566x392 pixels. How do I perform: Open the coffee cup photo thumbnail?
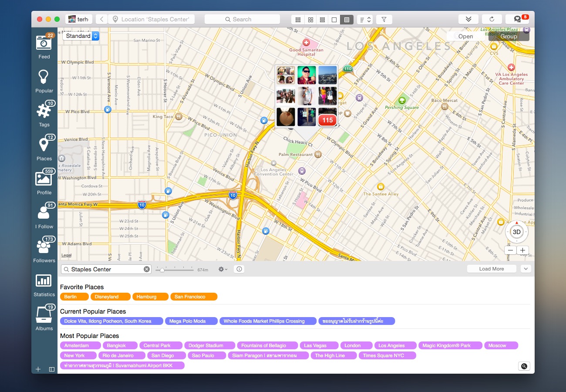point(286,117)
